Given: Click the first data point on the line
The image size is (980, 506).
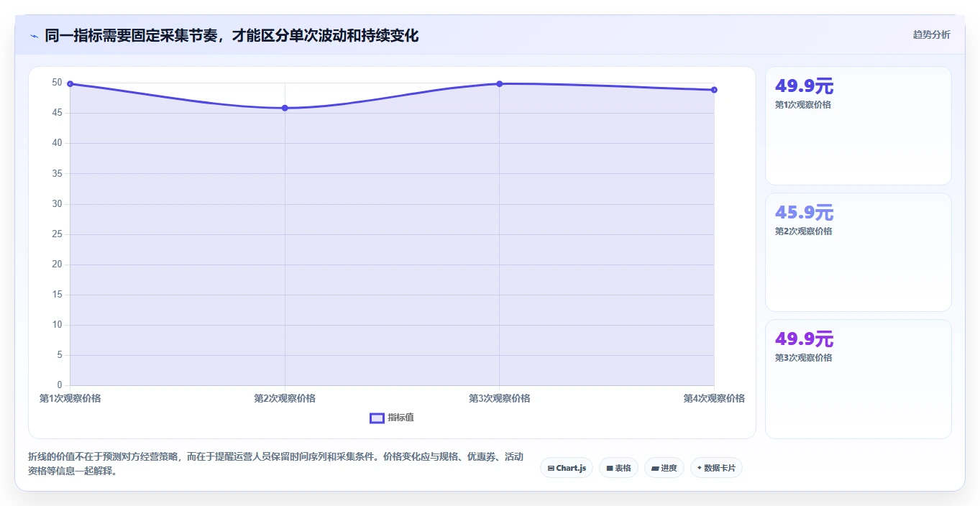Looking at the screenshot, I should (70, 84).
